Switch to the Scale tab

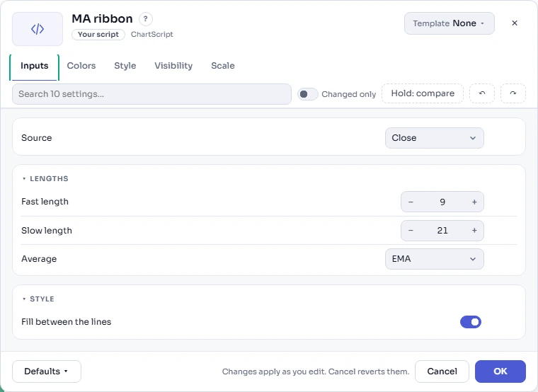point(223,66)
